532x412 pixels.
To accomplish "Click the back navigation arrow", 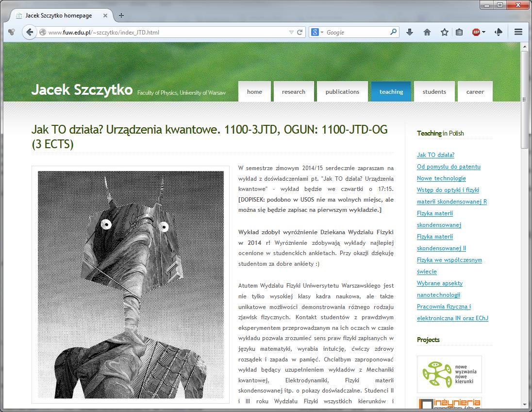I will click(30, 32).
